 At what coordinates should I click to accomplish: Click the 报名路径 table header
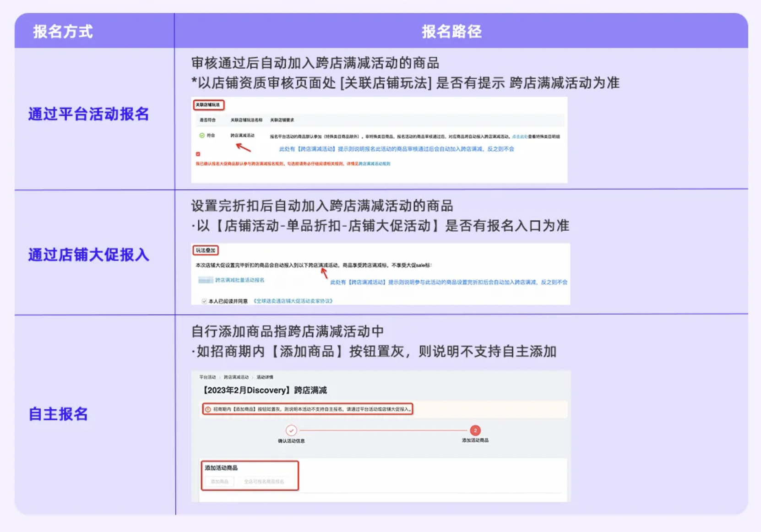tap(451, 32)
